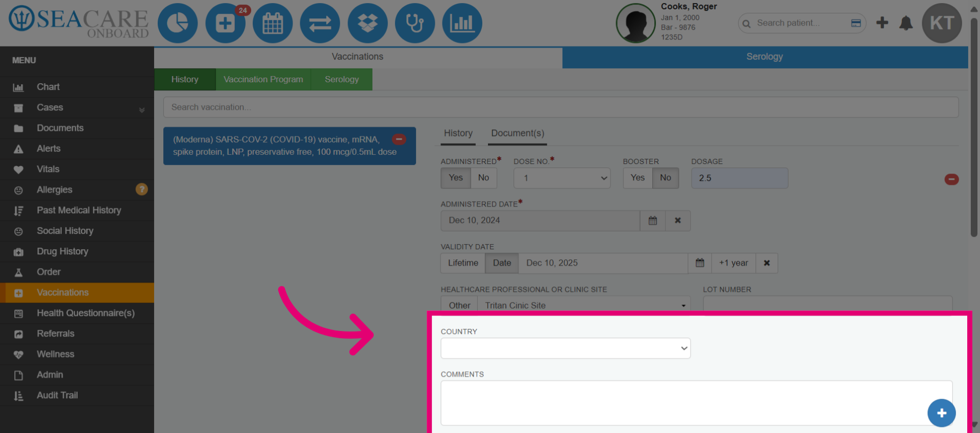Open Vitals in side menu
The image size is (980, 433).
(x=77, y=169)
